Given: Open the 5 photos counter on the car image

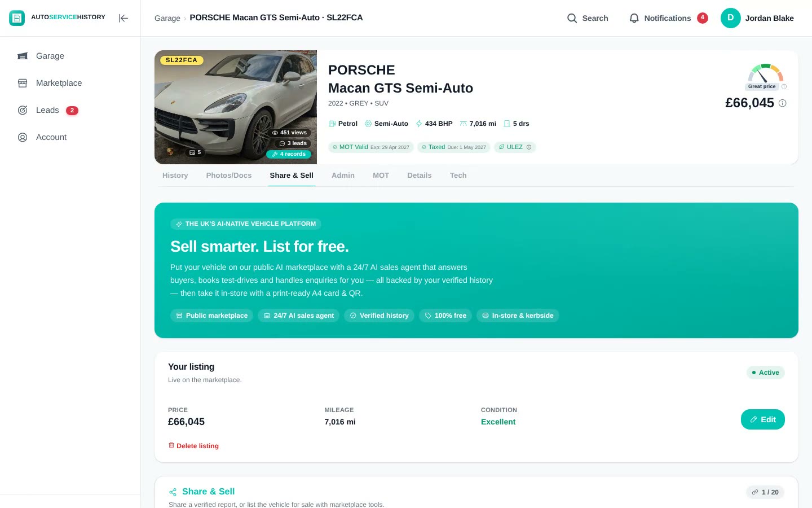Looking at the screenshot, I should [x=195, y=152].
